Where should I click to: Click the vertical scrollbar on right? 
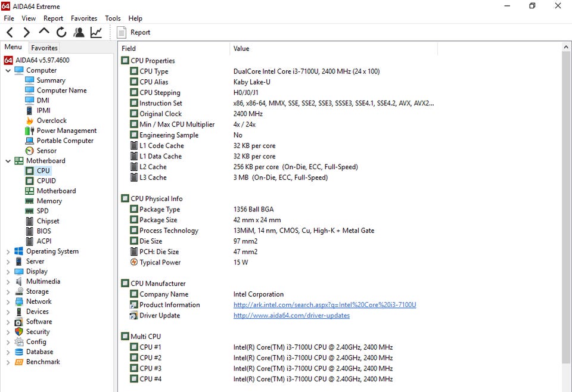pyautogui.click(x=566, y=209)
